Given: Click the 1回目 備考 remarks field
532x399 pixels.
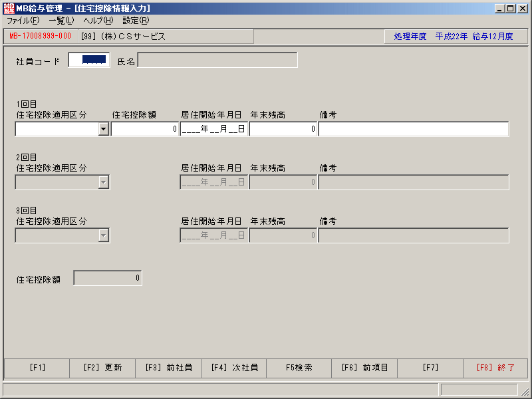Looking at the screenshot, I should (x=414, y=129).
